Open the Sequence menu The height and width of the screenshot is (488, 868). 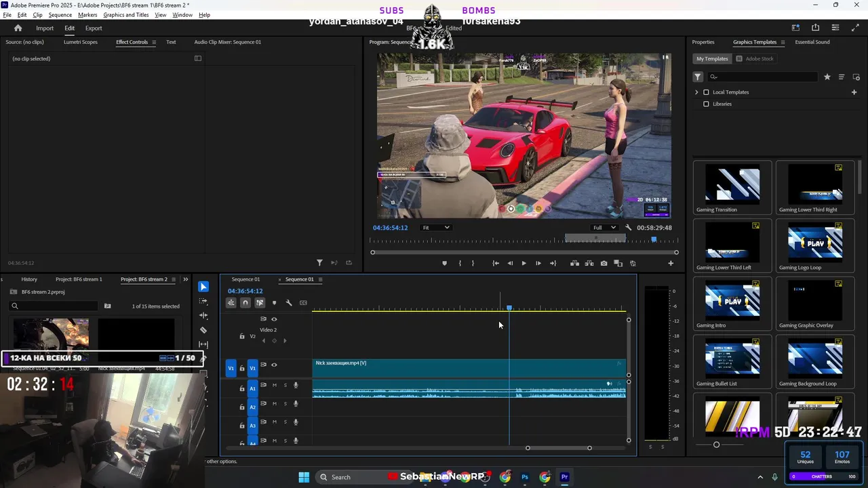point(60,15)
